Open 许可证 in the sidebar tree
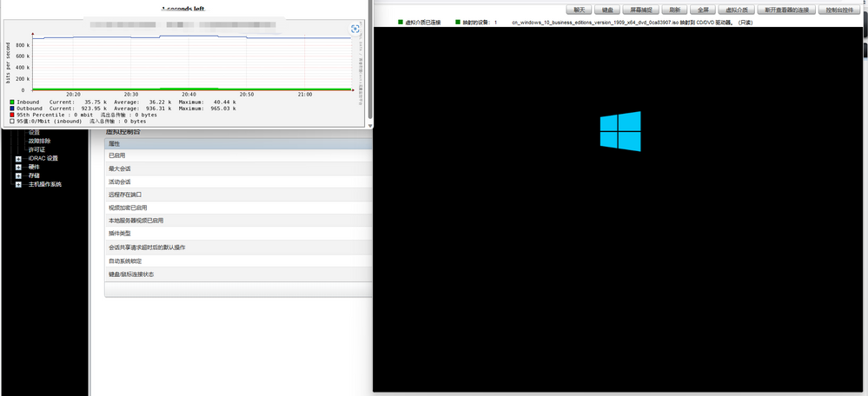 (37, 150)
